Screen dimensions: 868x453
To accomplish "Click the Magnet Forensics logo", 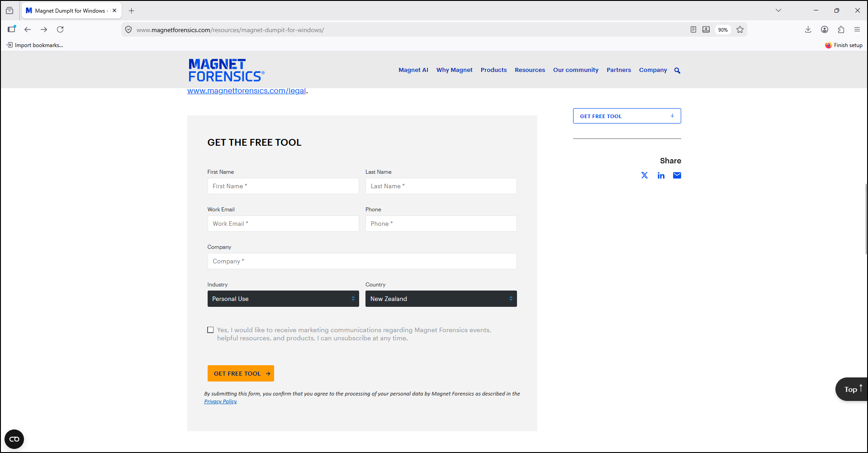I will click(226, 70).
